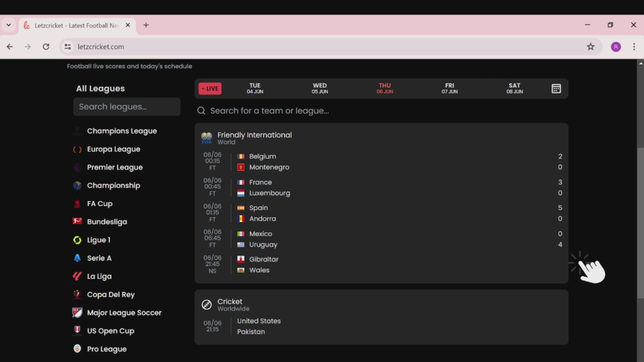
Task: Expand the tab search dropdown arrow
Action: 9,25
